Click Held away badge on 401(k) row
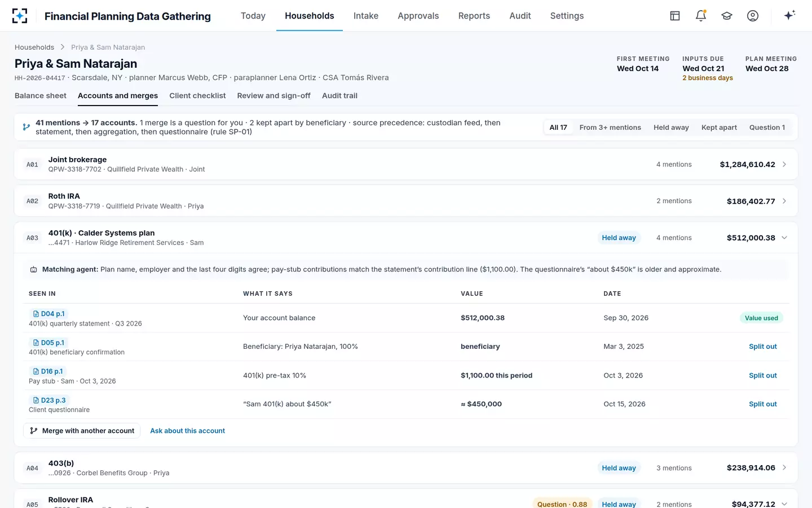This screenshot has width=812, height=508. pos(619,238)
